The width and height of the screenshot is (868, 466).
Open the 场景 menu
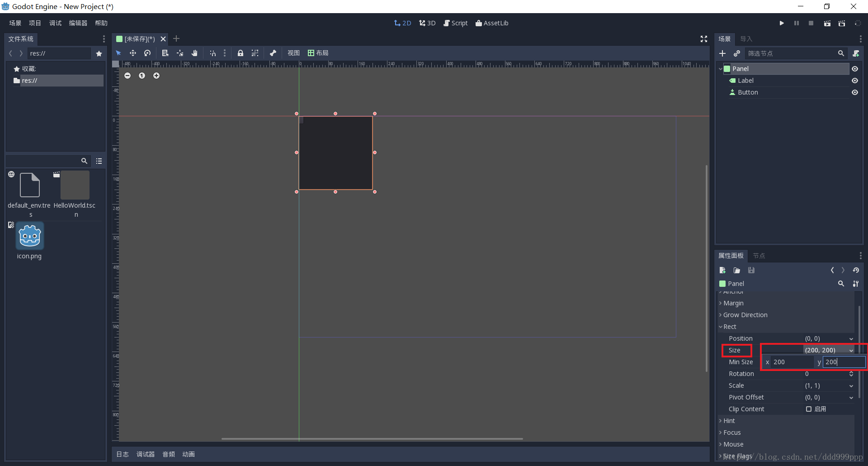pos(15,23)
